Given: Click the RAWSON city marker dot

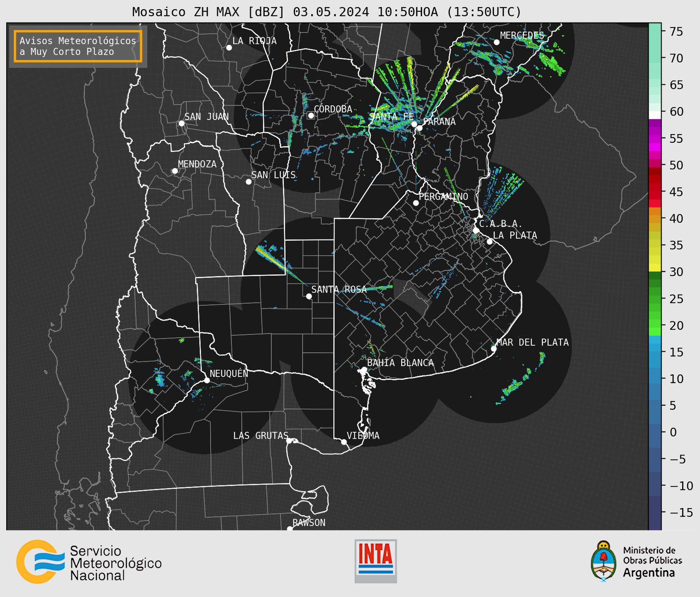Looking at the screenshot, I should pyautogui.click(x=290, y=529).
